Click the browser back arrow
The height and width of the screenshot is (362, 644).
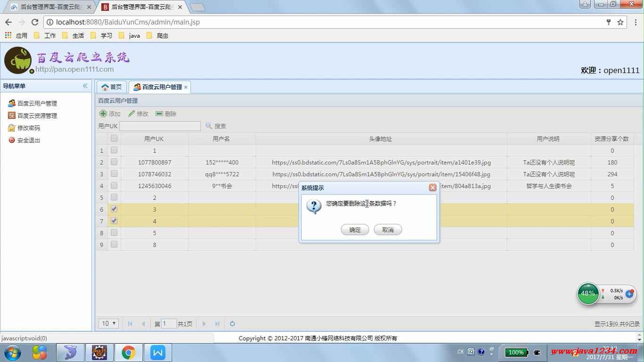[8, 22]
